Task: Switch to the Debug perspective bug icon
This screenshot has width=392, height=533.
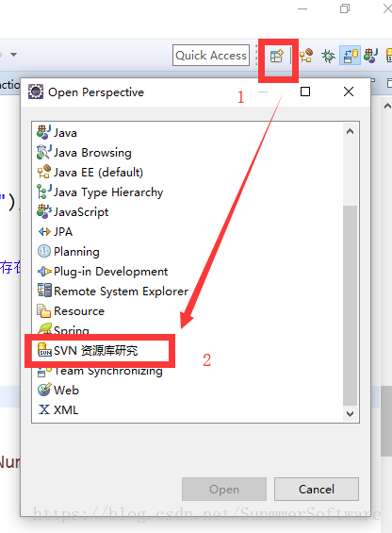Action: coord(328,56)
